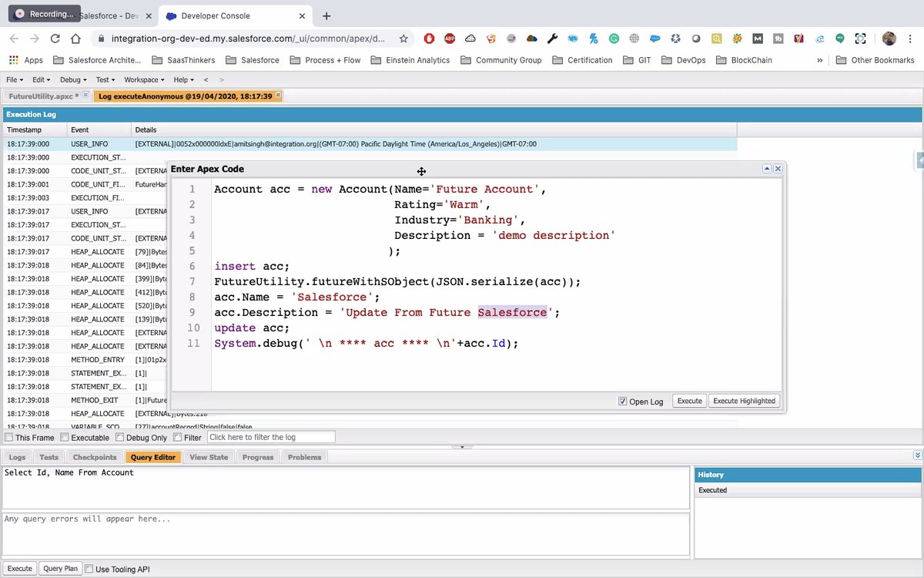Viewport: 924px width, 578px height.
Task: Click the Query Editor Execute button
Action: 19,569
